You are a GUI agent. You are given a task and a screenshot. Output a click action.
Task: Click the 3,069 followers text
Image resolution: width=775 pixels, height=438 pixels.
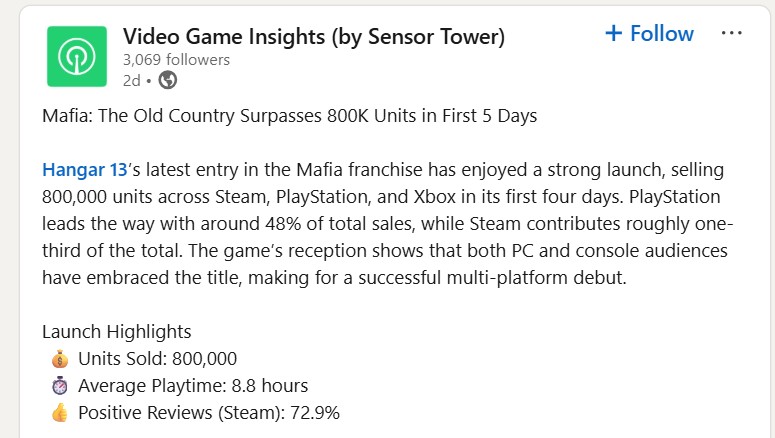176,60
